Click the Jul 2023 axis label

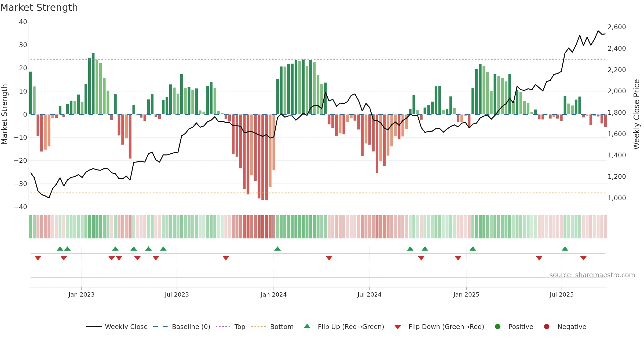(177, 294)
